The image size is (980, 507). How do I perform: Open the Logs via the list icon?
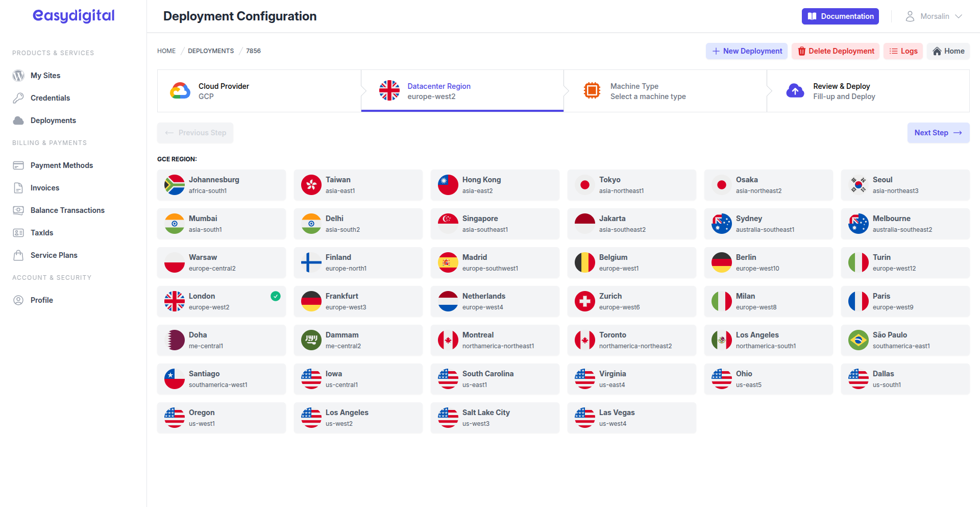[893, 51]
